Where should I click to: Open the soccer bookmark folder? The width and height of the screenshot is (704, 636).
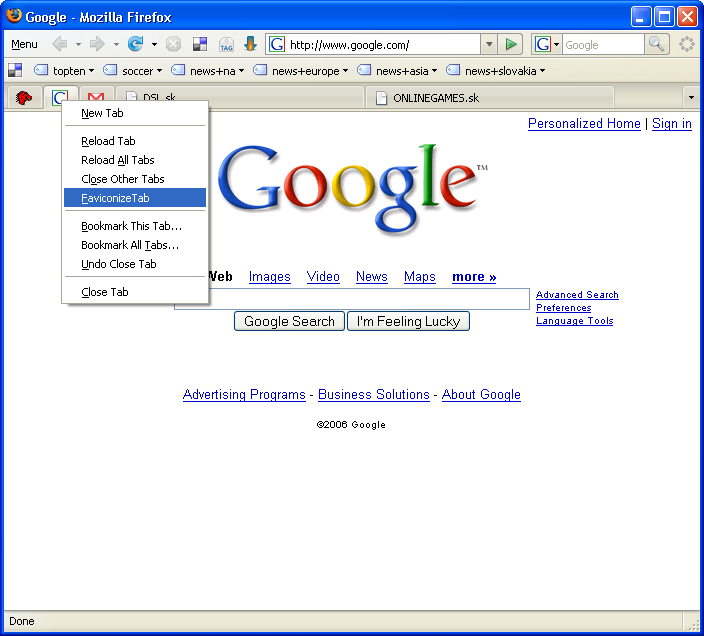[x=133, y=70]
